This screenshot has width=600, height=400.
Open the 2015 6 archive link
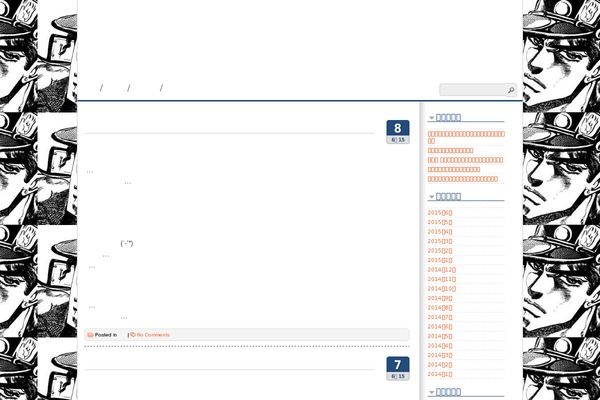pyautogui.click(x=440, y=213)
